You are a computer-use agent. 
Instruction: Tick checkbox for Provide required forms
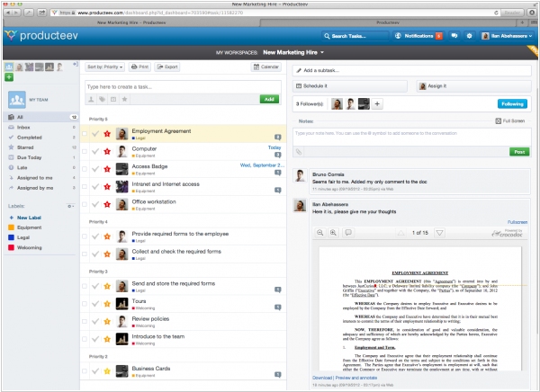85,236
